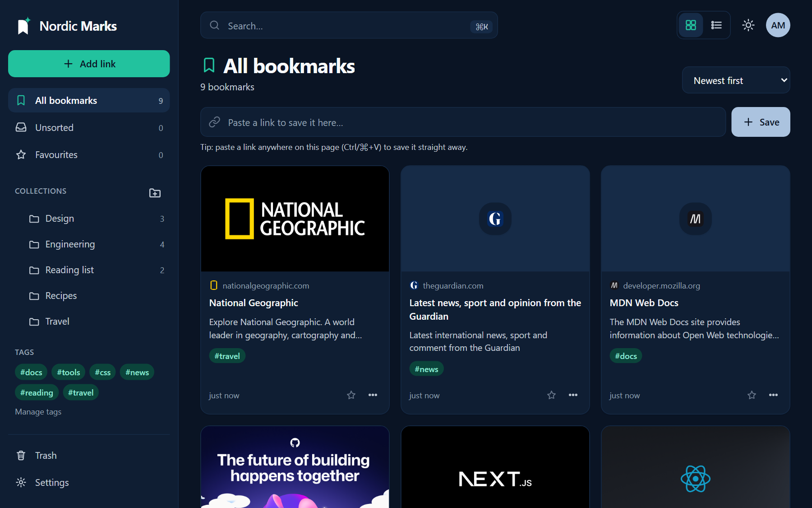Viewport: 812px width, 508px height.
Task: Open the React logo bookmark thumbnail
Action: pos(696,467)
